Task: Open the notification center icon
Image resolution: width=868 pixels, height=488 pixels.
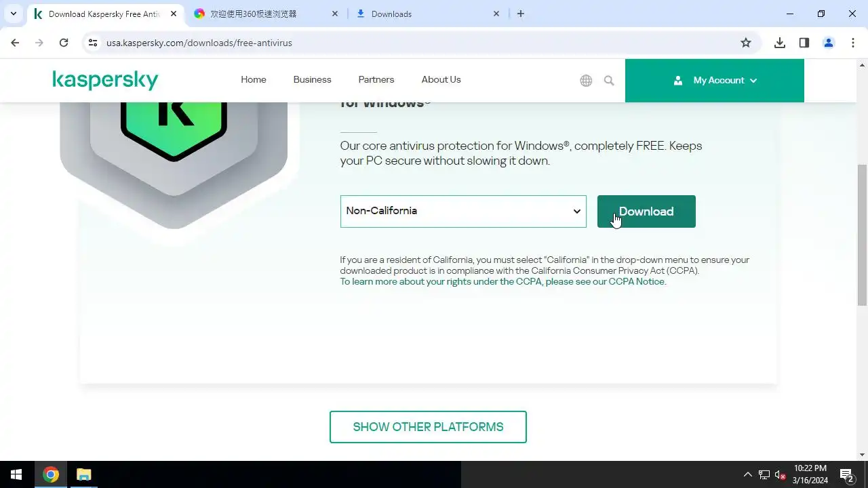Action: (x=846, y=474)
